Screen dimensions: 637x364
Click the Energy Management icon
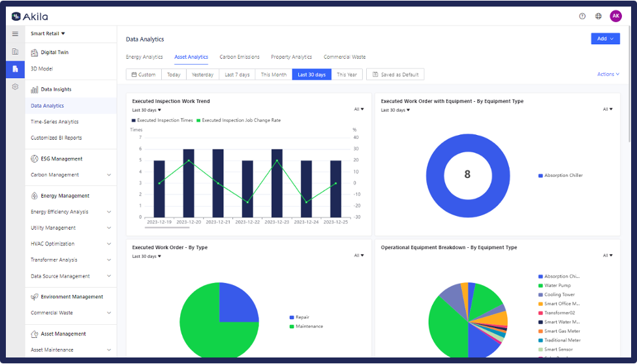(x=35, y=196)
